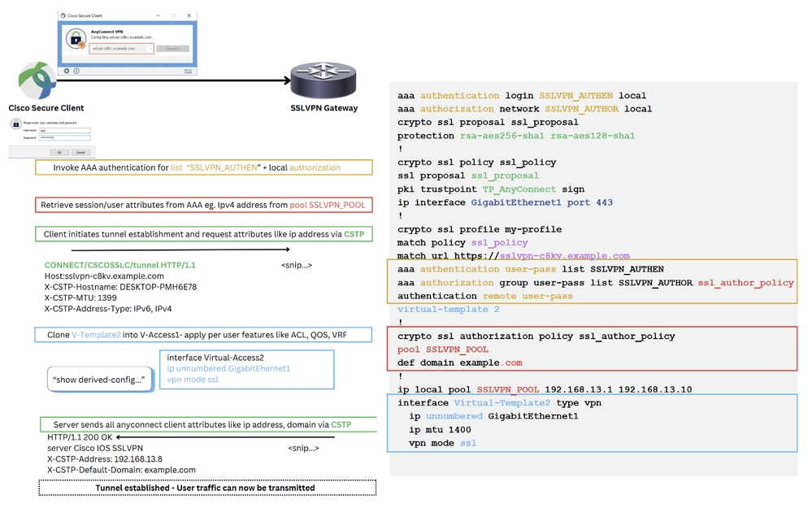Dismiss the login dialog with Cancel
The image size is (812, 508).
point(80,152)
